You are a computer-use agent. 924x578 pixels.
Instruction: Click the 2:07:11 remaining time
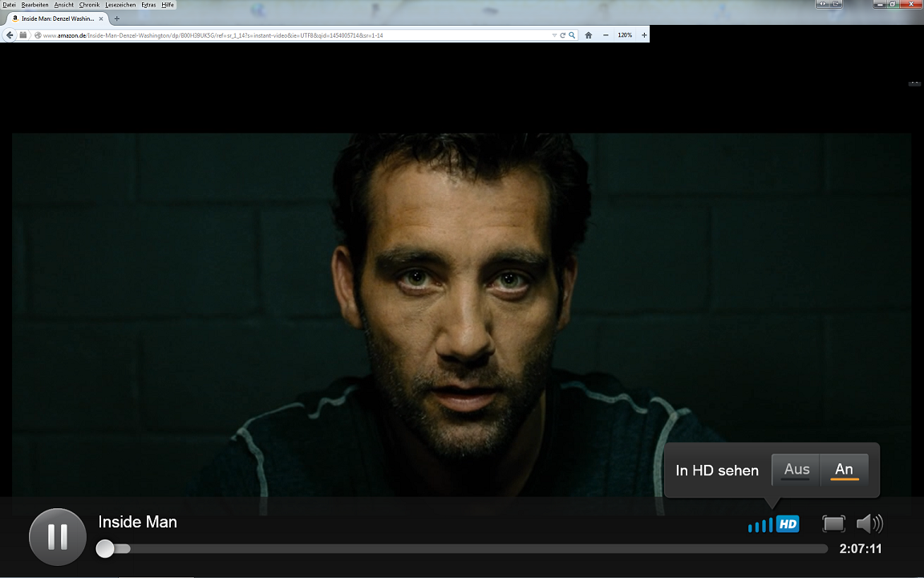tap(861, 548)
